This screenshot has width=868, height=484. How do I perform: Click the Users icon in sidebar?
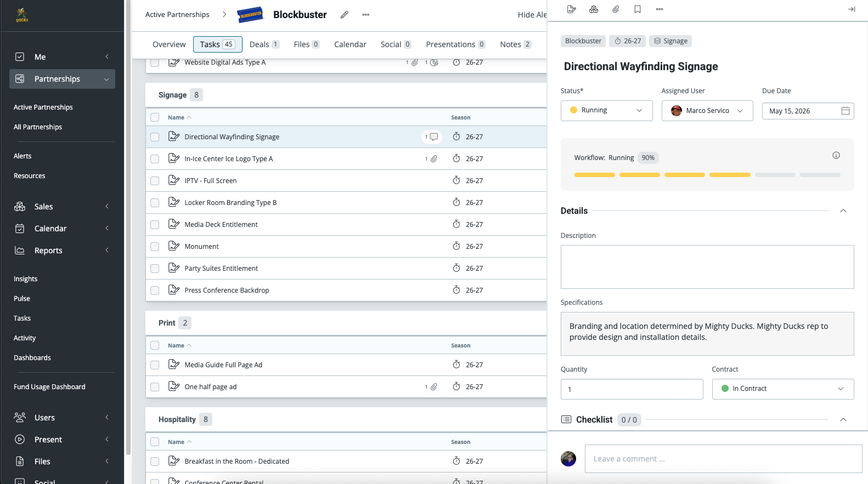(x=20, y=418)
